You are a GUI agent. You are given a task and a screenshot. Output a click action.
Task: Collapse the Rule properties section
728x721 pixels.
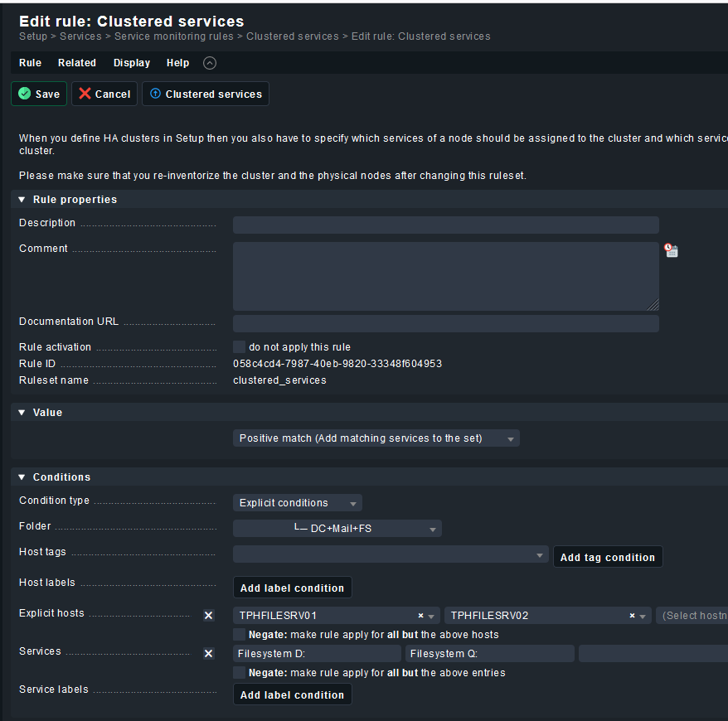pyautogui.click(x=20, y=199)
